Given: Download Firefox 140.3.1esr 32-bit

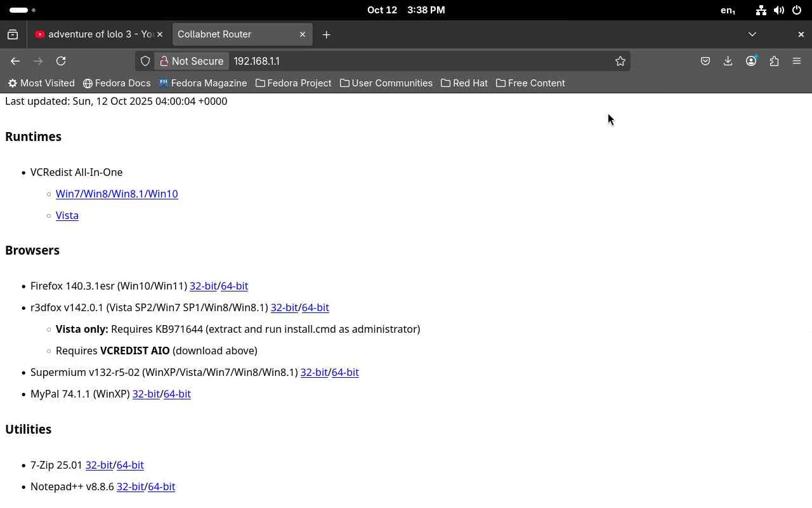Looking at the screenshot, I should (x=204, y=286).
